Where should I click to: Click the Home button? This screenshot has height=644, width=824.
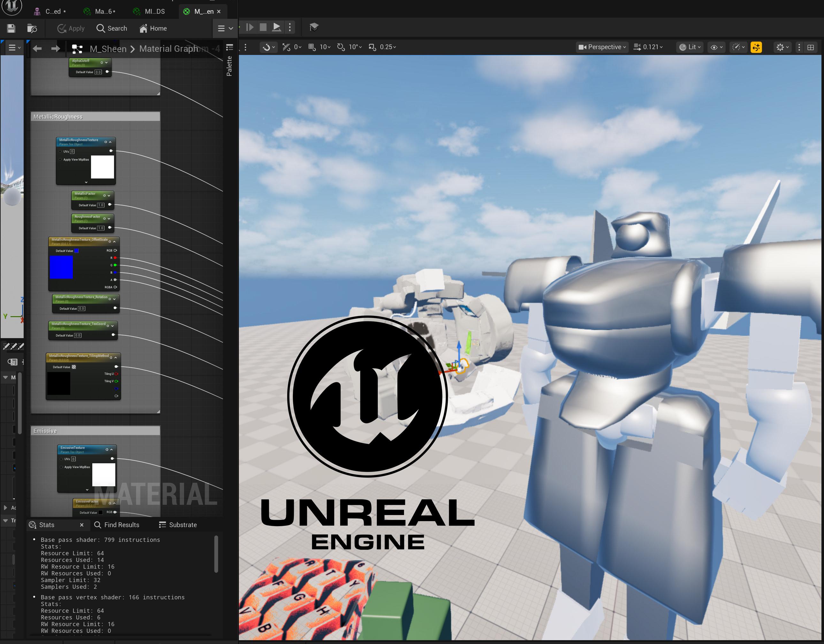point(153,28)
